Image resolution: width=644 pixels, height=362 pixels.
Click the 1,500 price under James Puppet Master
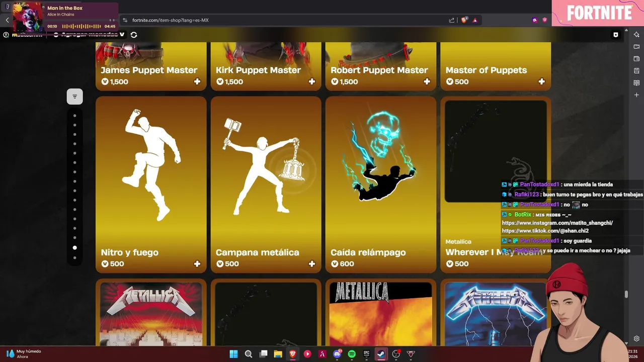coord(115,81)
